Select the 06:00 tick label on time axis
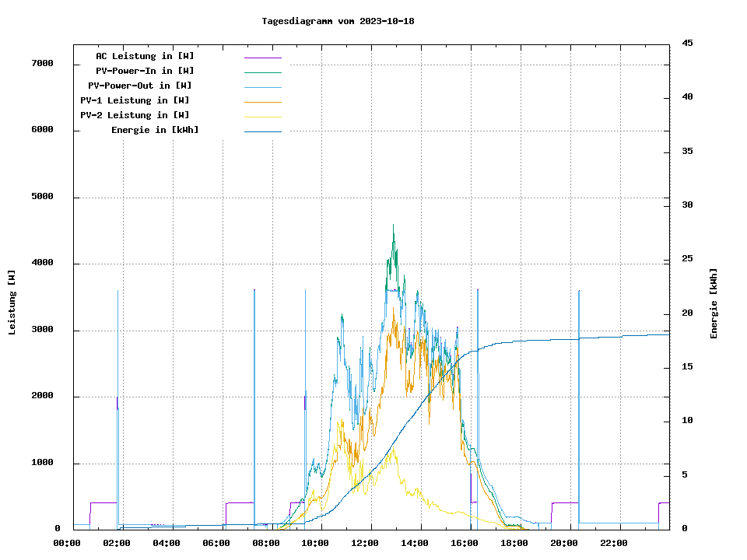This screenshot has height=560, width=747. 216,543
